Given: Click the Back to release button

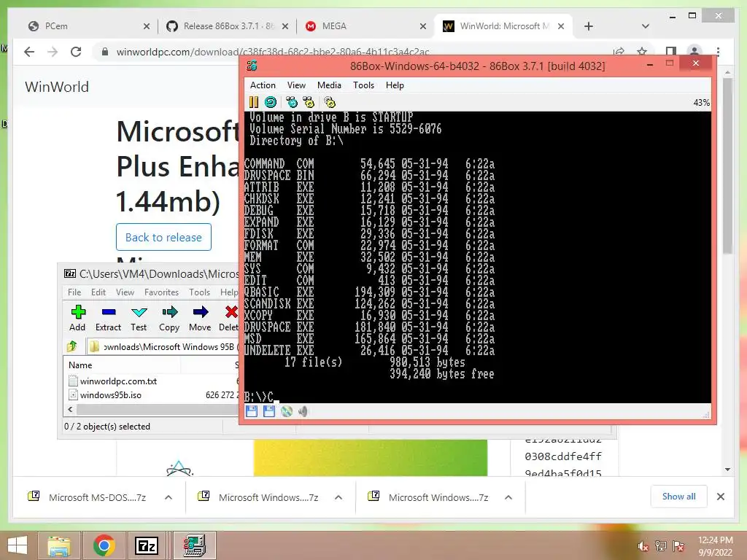Looking at the screenshot, I should pyautogui.click(x=163, y=237).
